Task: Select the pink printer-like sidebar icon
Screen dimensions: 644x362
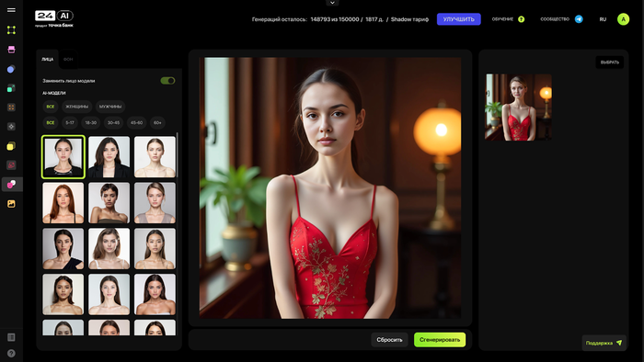Action: click(11, 50)
